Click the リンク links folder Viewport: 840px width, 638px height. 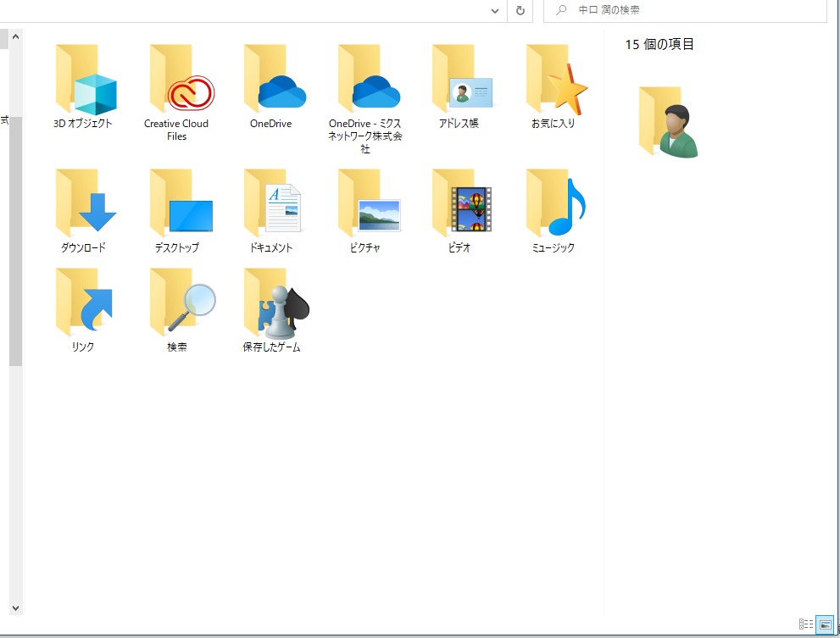[x=83, y=305]
